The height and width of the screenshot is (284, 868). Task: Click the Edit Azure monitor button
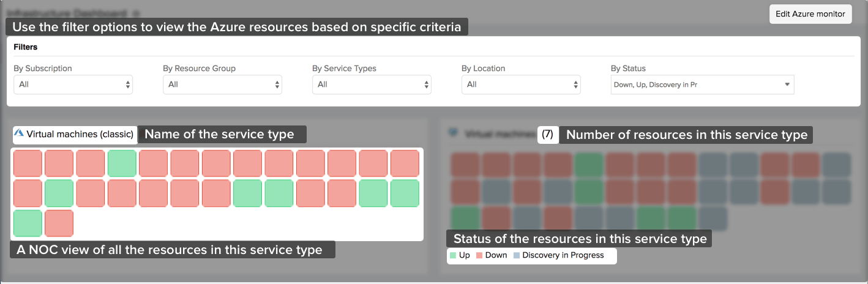(810, 13)
